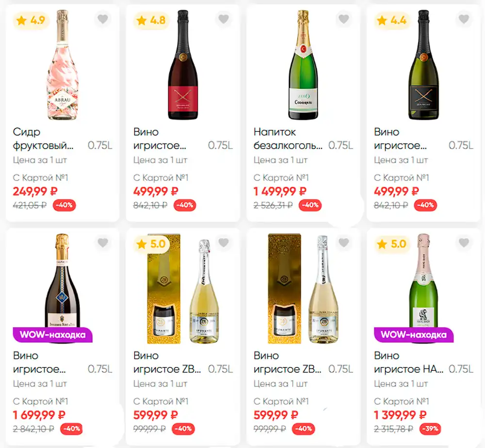Click the 4.8 star rating badge

(151, 20)
